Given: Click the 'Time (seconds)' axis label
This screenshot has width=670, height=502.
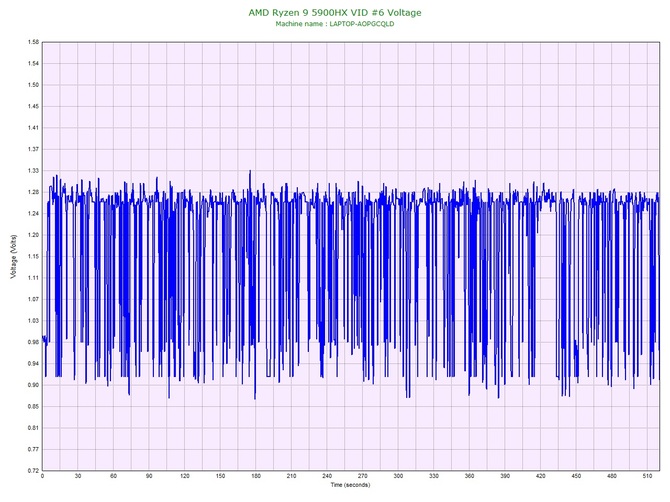Looking at the screenshot, I should pyautogui.click(x=350, y=485).
